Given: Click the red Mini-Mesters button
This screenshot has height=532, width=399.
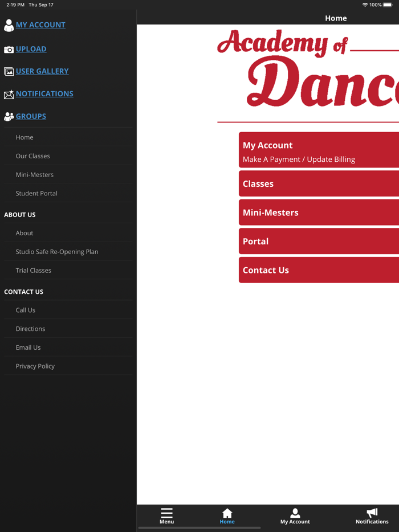Looking at the screenshot, I should 319,212.
